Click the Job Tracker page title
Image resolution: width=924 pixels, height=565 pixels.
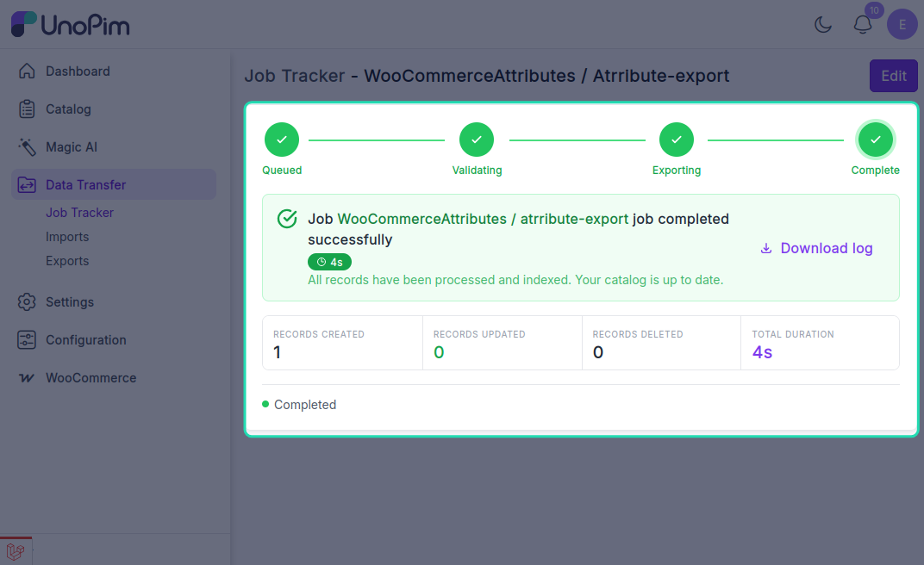(x=487, y=76)
